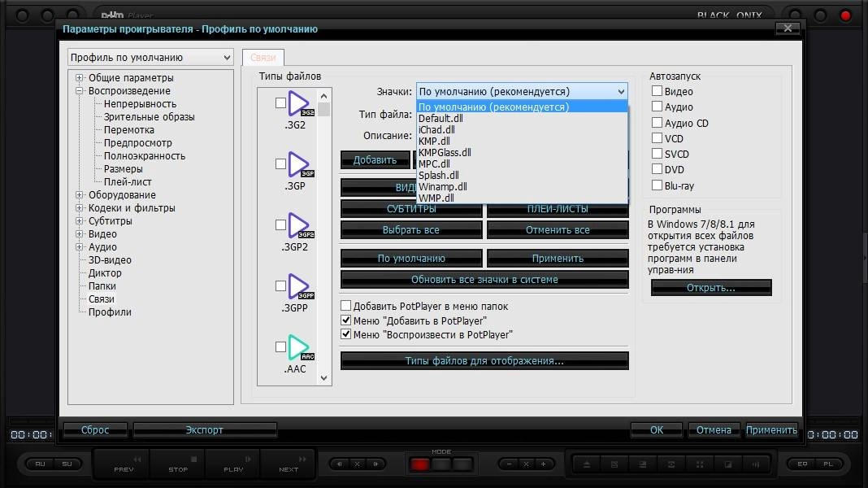Screen dimensions: 868x488
Task: Enable Аудио autoplay checkbox
Action: (x=657, y=107)
